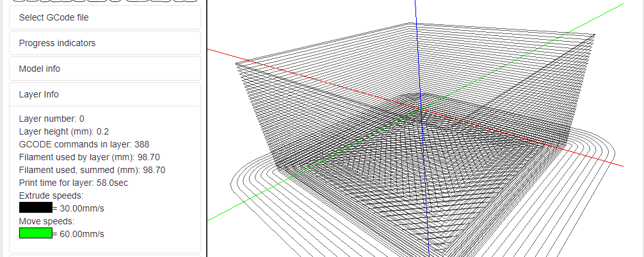Select 'Filament used by layer (mm): 98.70'
This screenshot has width=644, height=257.
coord(90,157)
